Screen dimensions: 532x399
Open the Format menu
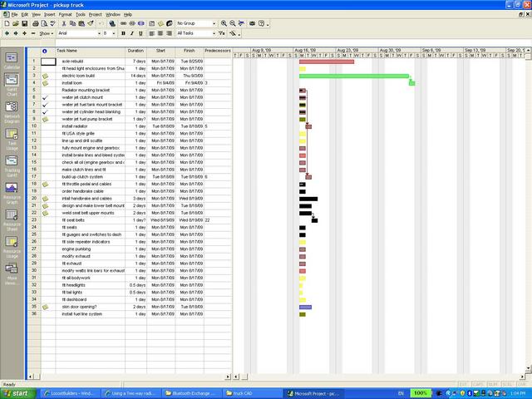pyautogui.click(x=65, y=15)
